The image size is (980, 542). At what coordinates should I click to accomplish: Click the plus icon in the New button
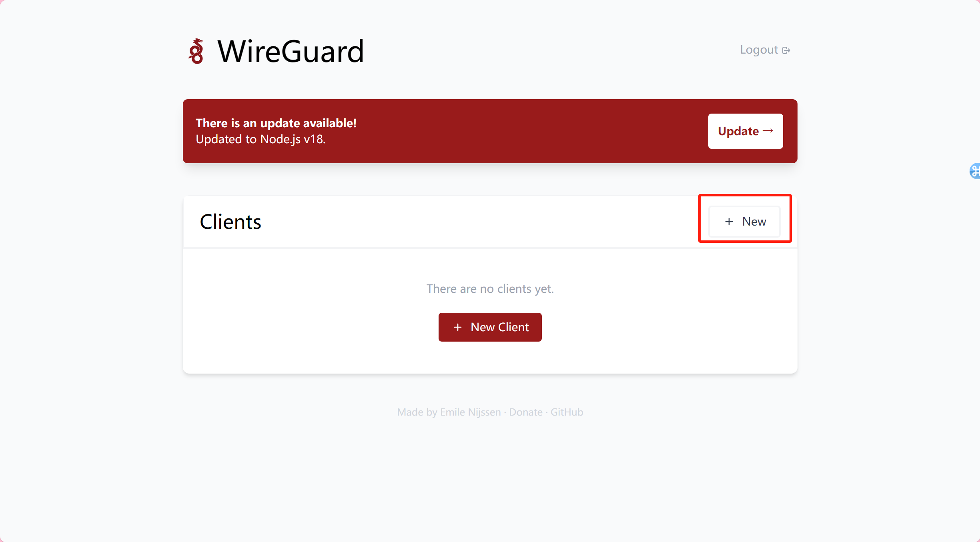(x=728, y=221)
